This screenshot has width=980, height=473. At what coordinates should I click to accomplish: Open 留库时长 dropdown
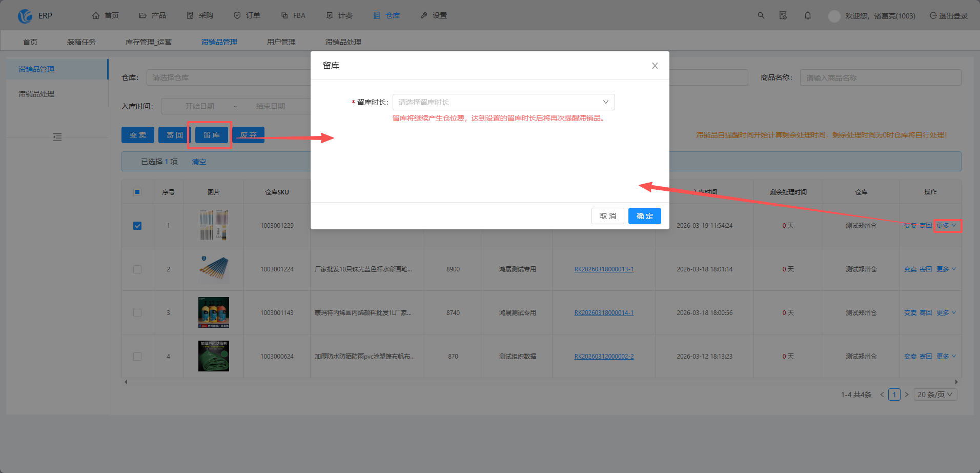504,102
